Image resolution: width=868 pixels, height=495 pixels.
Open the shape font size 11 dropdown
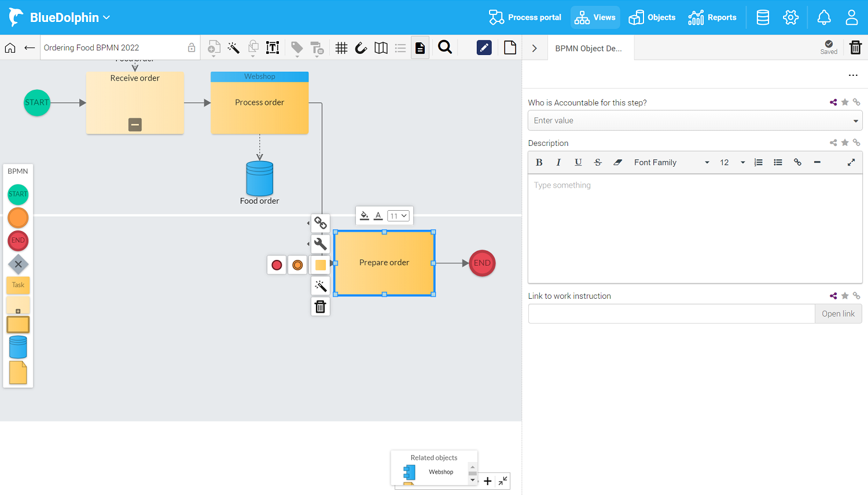click(398, 216)
